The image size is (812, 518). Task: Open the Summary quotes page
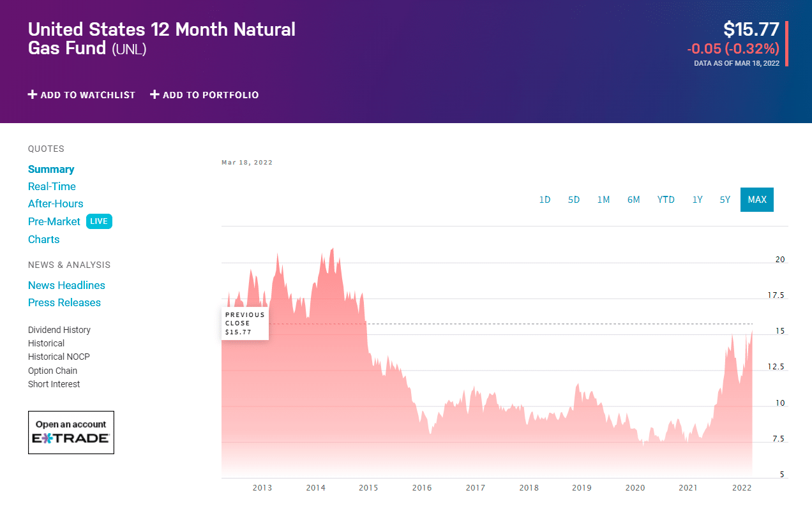click(51, 169)
